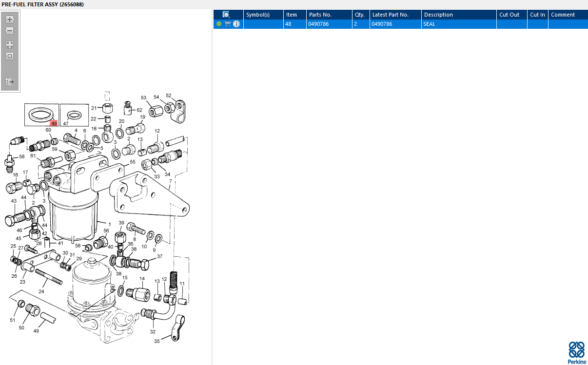Viewport: 588px width, 365px height.
Task: Select callout 35 in the diagram
Action: click(157, 341)
